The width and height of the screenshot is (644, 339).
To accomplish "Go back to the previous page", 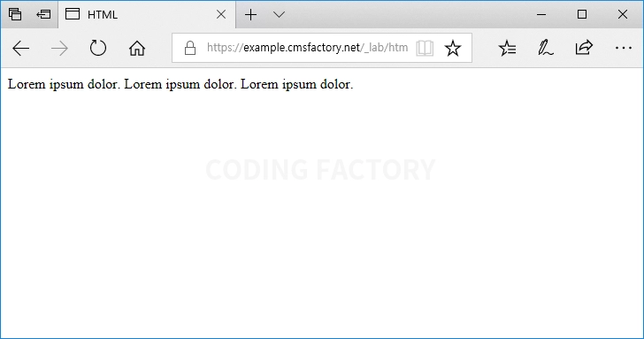I will [x=20, y=49].
